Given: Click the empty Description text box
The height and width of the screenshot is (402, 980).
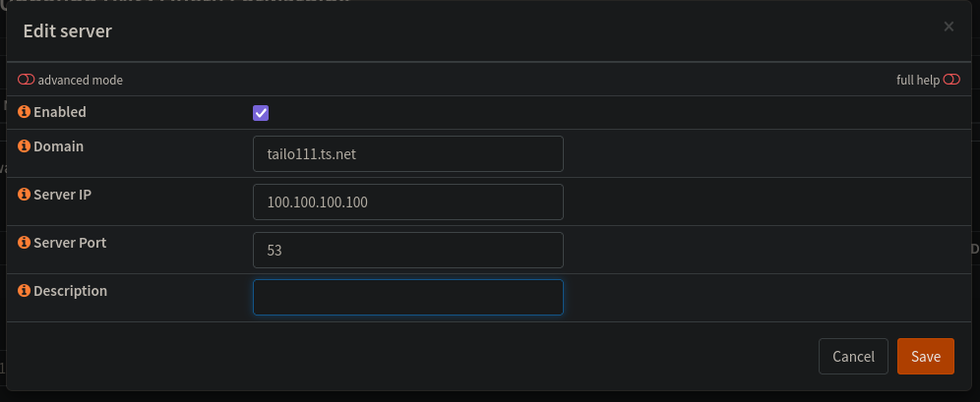Looking at the screenshot, I should click(x=407, y=298).
